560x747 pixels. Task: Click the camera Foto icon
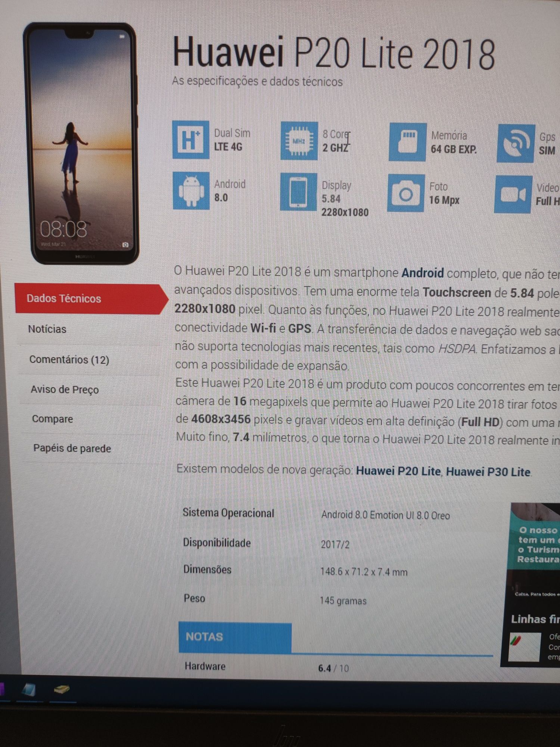tap(406, 193)
